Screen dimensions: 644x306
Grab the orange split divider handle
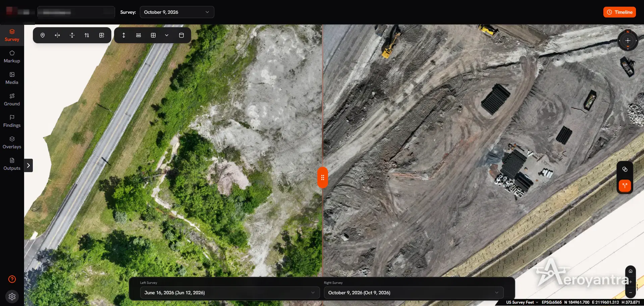tap(323, 177)
